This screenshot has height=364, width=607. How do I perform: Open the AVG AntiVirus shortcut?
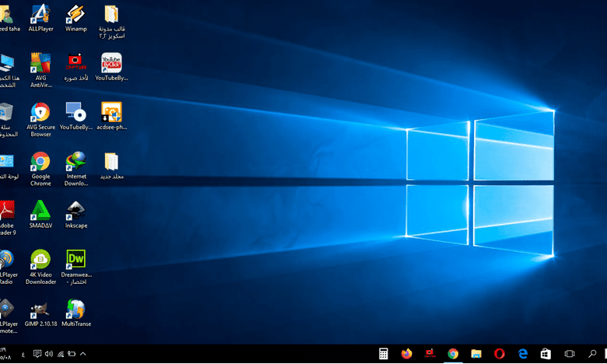(x=40, y=70)
